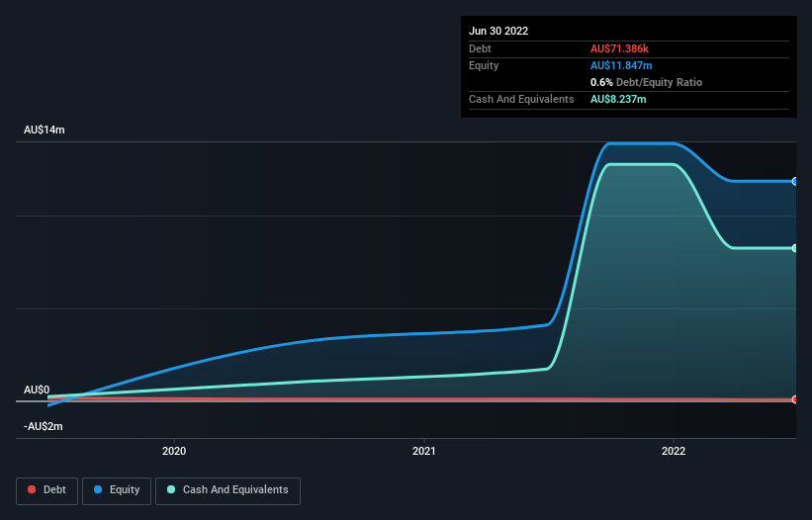
Task: Click the AU$14m y-axis label
Action: point(45,130)
